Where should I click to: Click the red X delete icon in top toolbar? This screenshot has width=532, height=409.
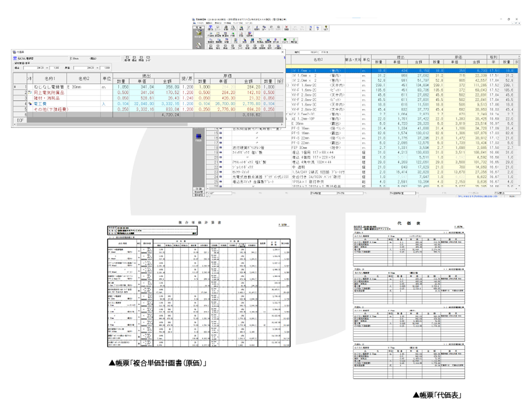[x=286, y=28]
